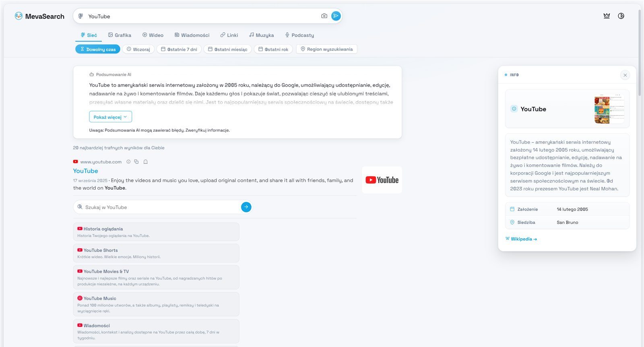This screenshot has height=347, width=644.
Task: Open the Wikipedia link in info panel
Action: [521, 239]
